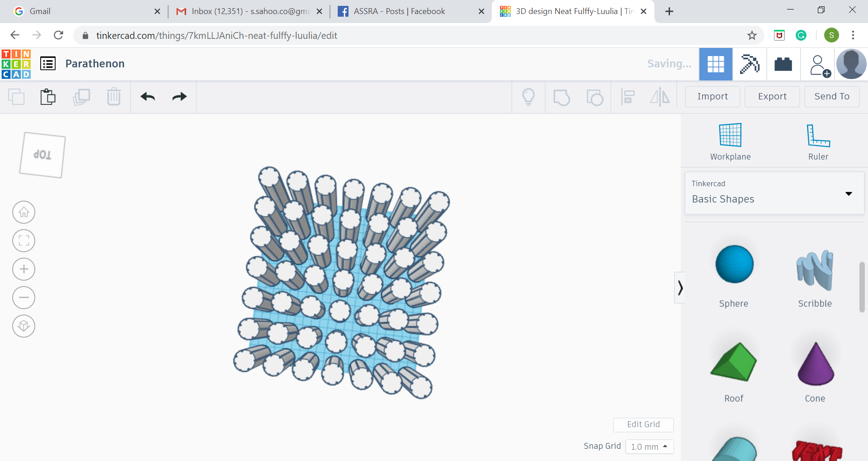Toggle orthographic perspective view

[x=24, y=326]
